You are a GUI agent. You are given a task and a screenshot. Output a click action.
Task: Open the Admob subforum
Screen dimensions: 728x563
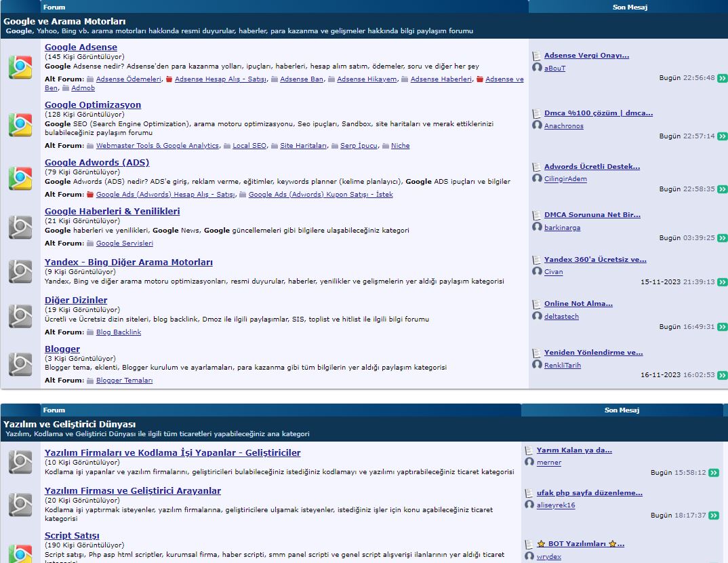[x=83, y=88]
